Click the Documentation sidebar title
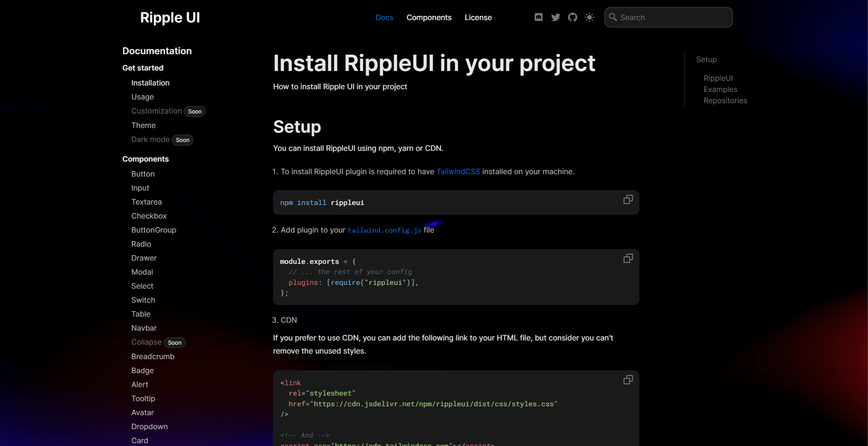The image size is (868, 446). click(157, 51)
